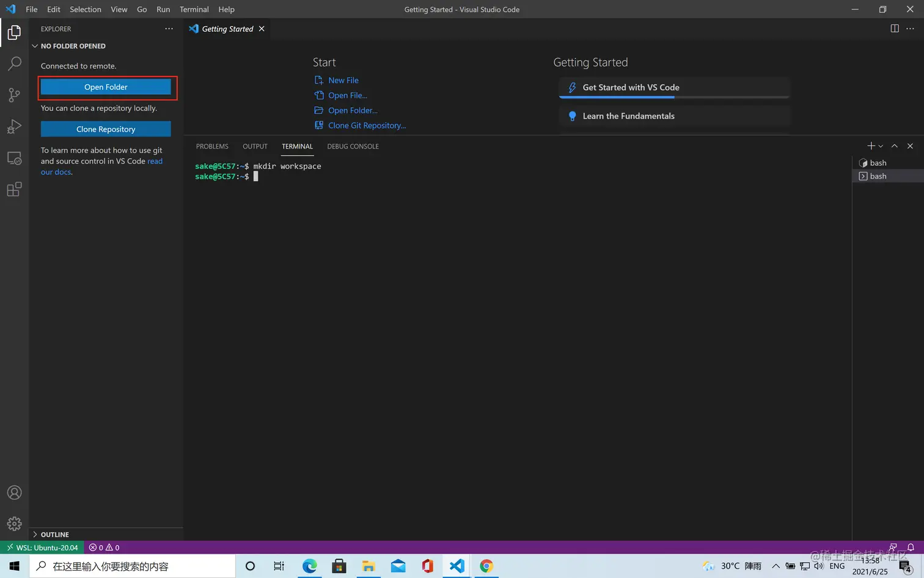
Task: Click the Task View taskbar icon
Action: pyautogui.click(x=279, y=566)
